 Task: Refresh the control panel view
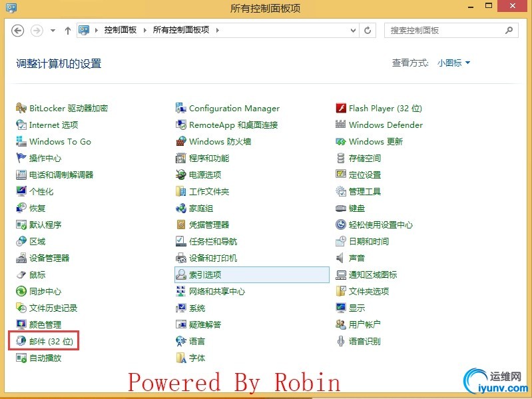pos(368,31)
